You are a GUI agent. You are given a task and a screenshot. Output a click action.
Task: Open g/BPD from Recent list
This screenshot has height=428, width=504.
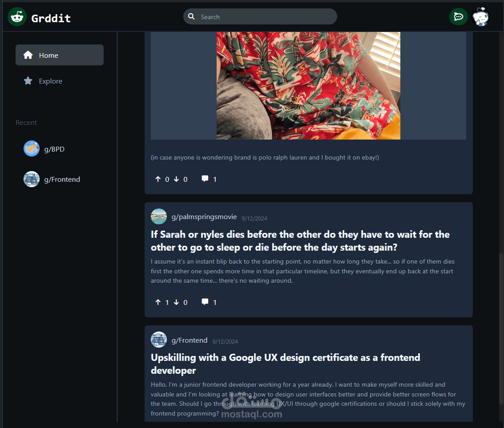pos(54,149)
